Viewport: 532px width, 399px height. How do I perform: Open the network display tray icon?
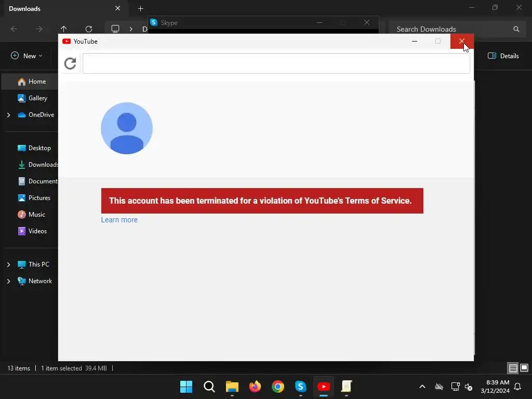click(455, 387)
